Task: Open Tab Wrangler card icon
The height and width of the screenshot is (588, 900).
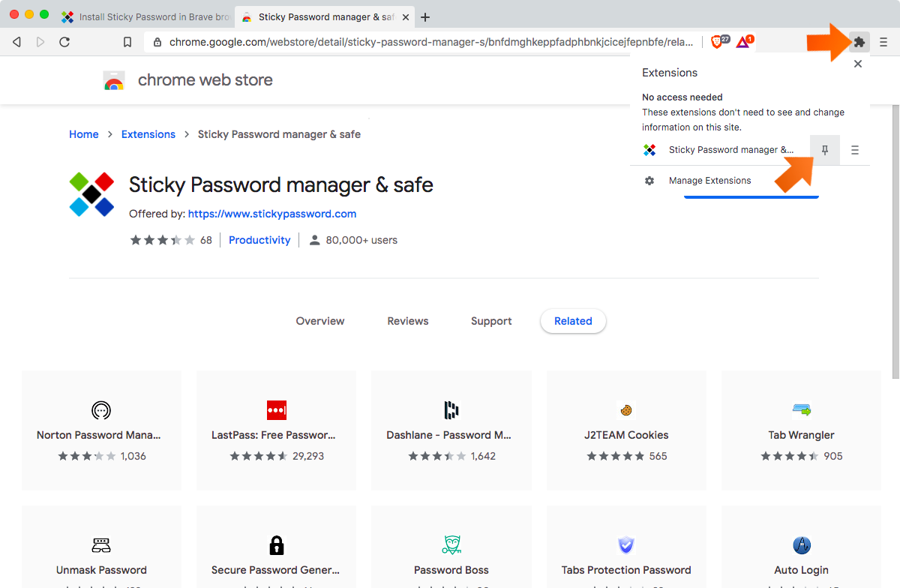Action: click(x=801, y=410)
